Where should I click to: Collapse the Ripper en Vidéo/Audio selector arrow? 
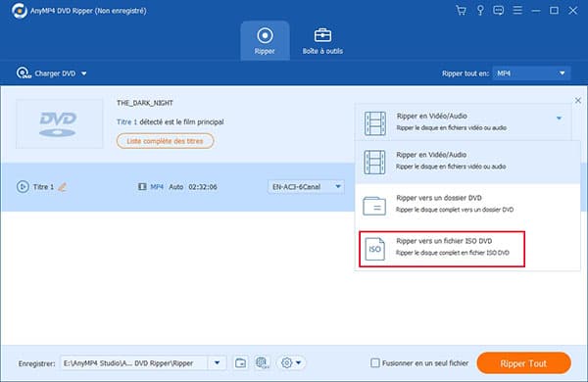[x=559, y=119]
